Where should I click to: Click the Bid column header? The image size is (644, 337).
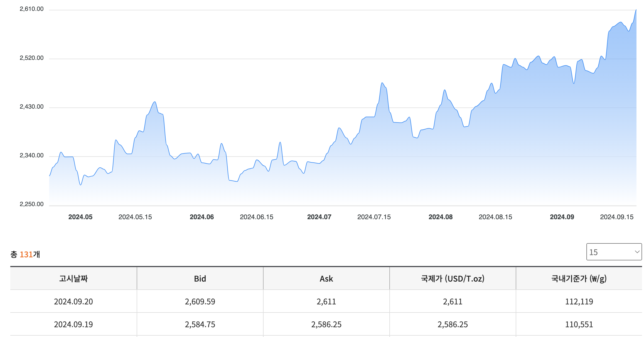point(200,279)
